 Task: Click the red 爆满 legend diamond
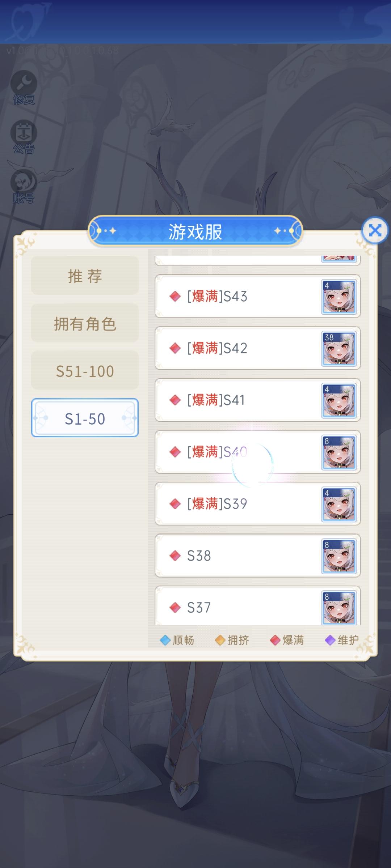coord(275,640)
